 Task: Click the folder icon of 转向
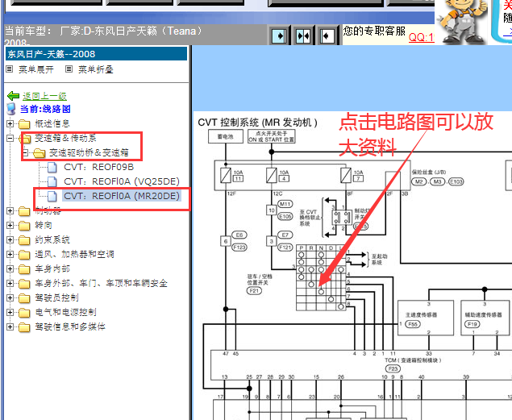(x=24, y=226)
